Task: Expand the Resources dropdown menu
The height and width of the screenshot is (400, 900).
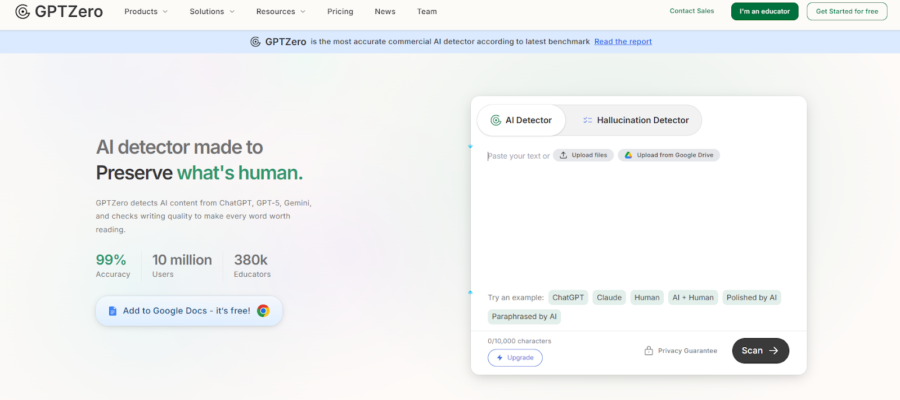Action: [281, 12]
